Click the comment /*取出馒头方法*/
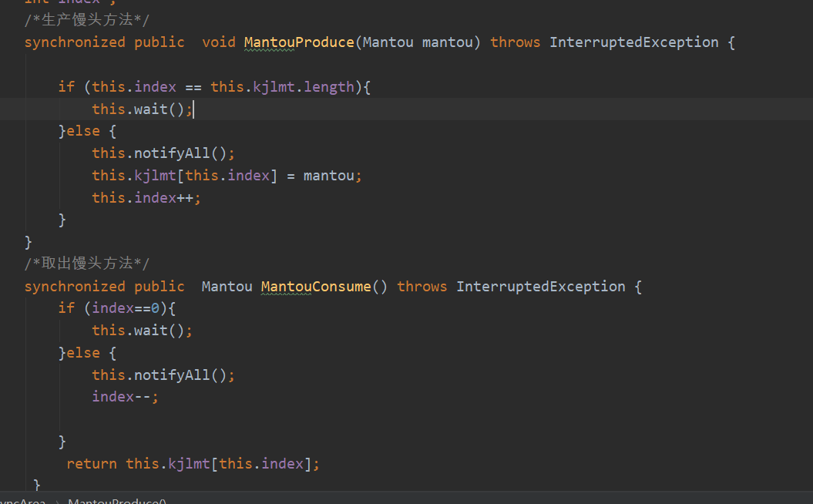The image size is (813, 504). click(86, 264)
